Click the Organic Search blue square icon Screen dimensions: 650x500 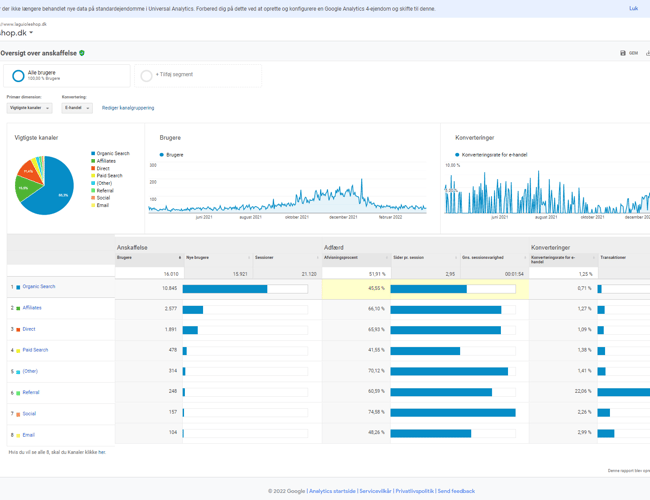click(18, 287)
